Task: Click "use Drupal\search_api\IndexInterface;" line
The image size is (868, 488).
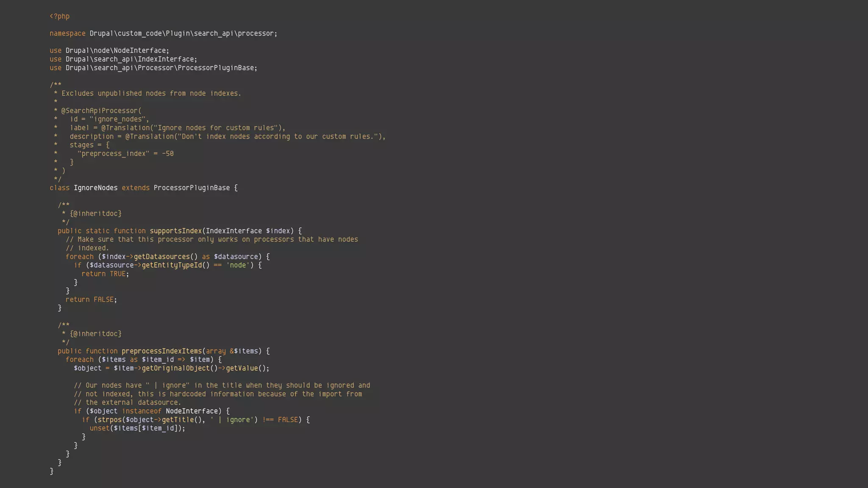Action: [123, 59]
